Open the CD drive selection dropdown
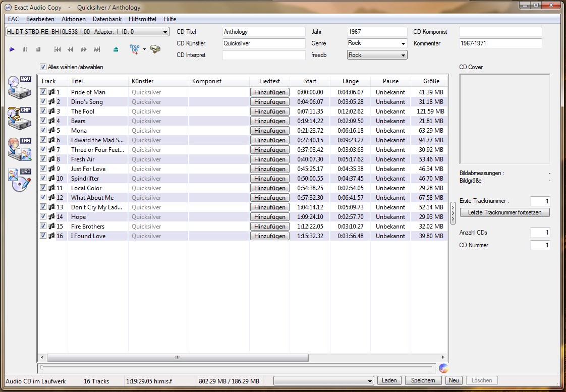Screen dimensions: 566x392 pos(165,32)
